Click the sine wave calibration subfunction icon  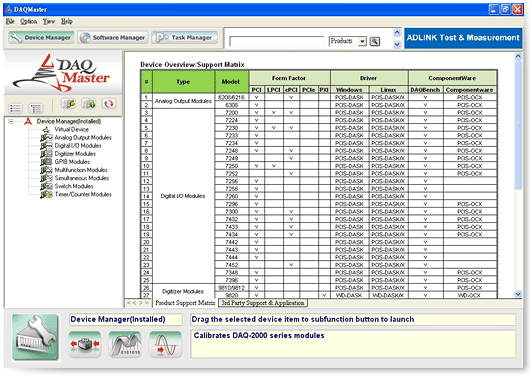tap(165, 344)
